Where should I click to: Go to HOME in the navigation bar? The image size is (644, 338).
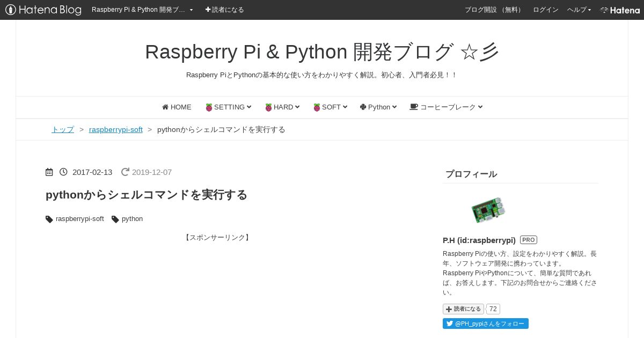coord(177,107)
